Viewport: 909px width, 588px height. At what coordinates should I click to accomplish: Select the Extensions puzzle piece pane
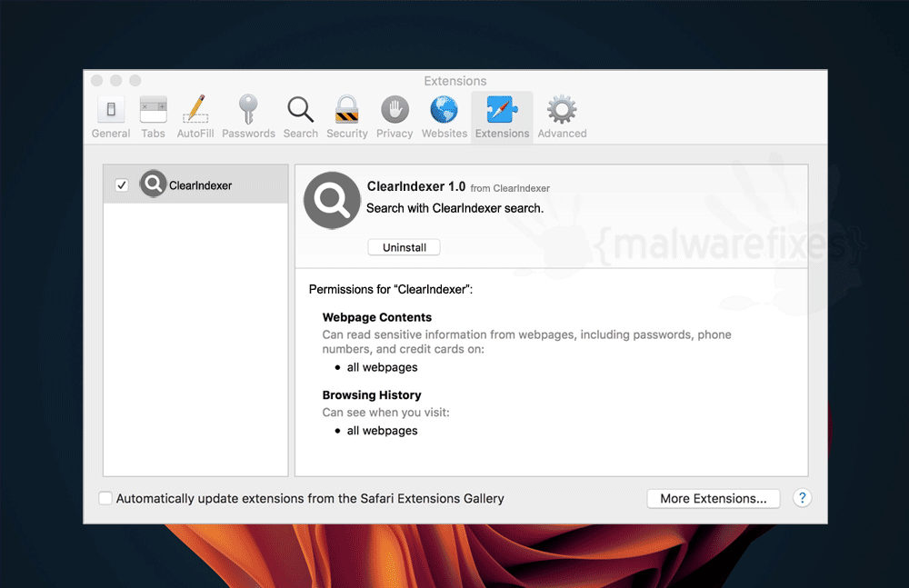point(502,118)
